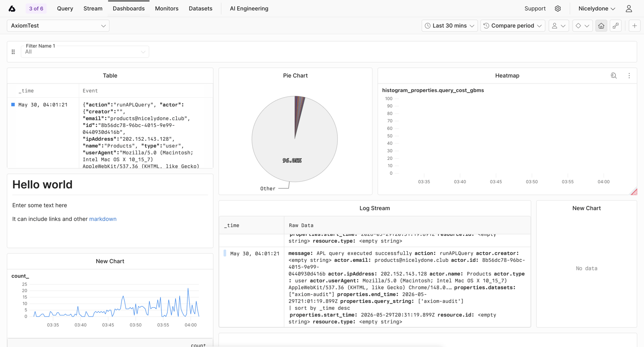
Task: Click 'May 30, 04:01:21' in Table panel
Action: coord(43,105)
